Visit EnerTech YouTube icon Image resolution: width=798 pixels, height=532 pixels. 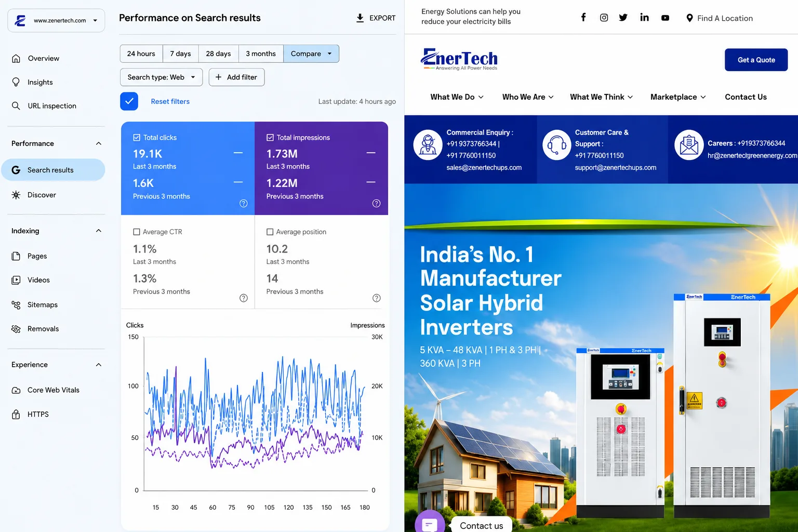coord(665,18)
